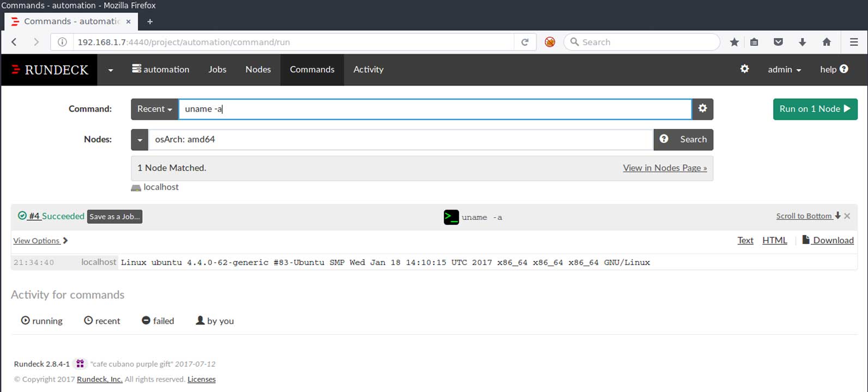Image resolution: width=868 pixels, height=392 pixels.
Task: View output as HTML
Action: pyautogui.click(x=775, y=240)
